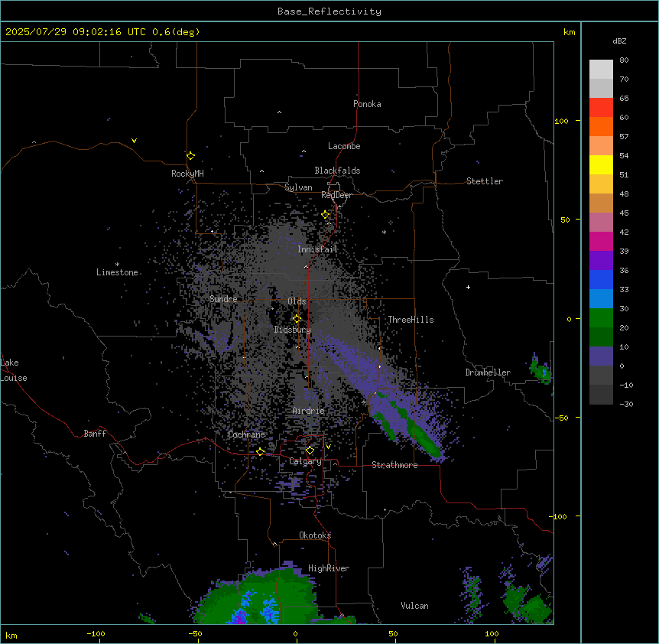659x644 pixels.
Task: Select the RockyMH label
Action: tap(187, 173)
